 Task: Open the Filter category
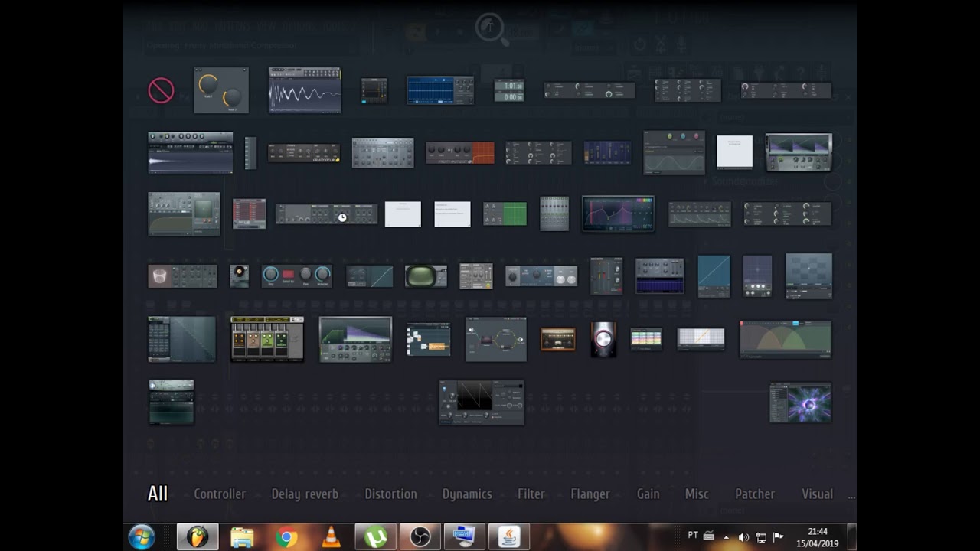point(531,494)
